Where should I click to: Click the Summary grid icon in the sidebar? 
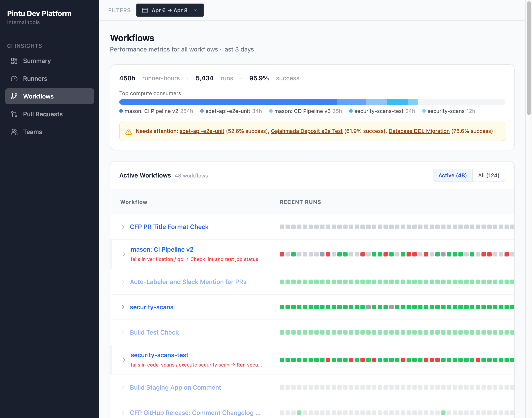[14, 61]
